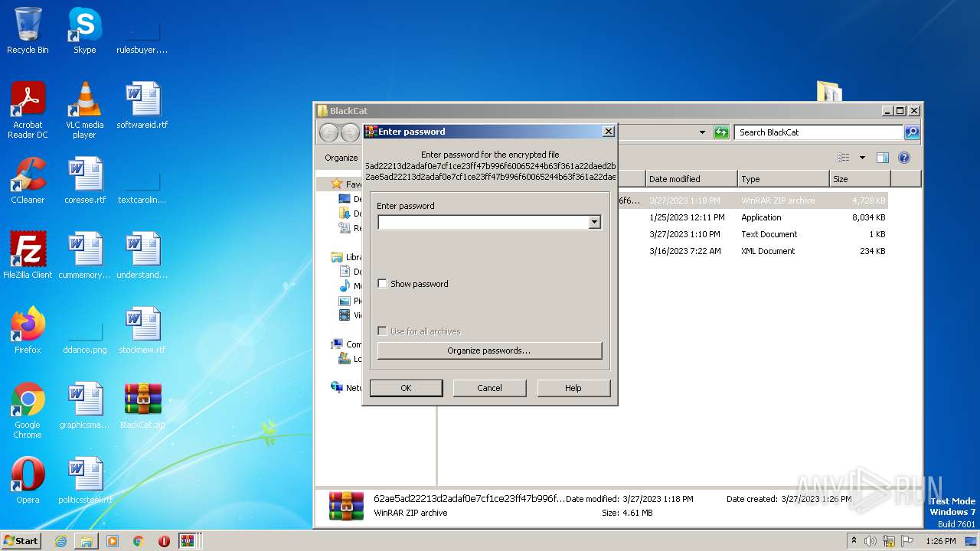The image size is (980, 551).
Task: Launch CCleaner desktop shortcut
Action: (x=28, y=181)
